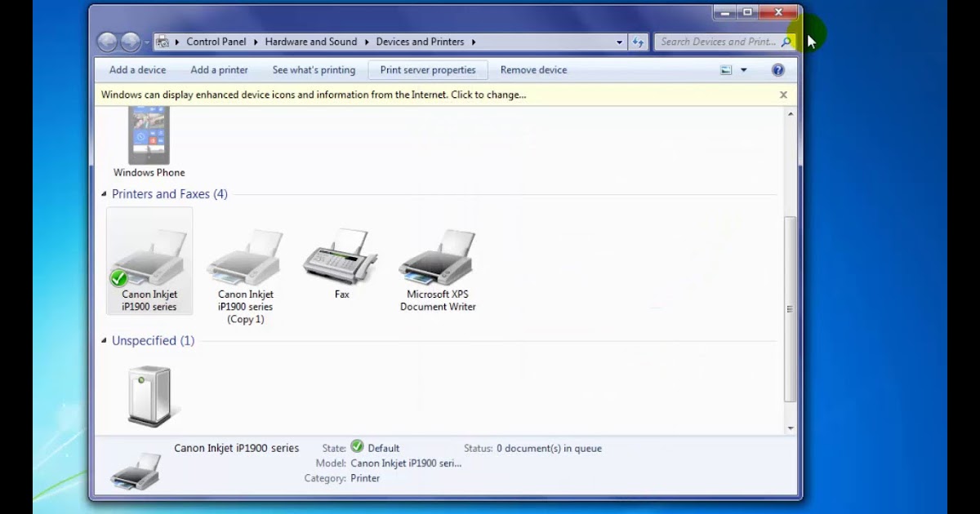Click the search magnifier icon
The width and height of the screenshot is (980, 514).
pyautogui.click(x=786, y=42)
